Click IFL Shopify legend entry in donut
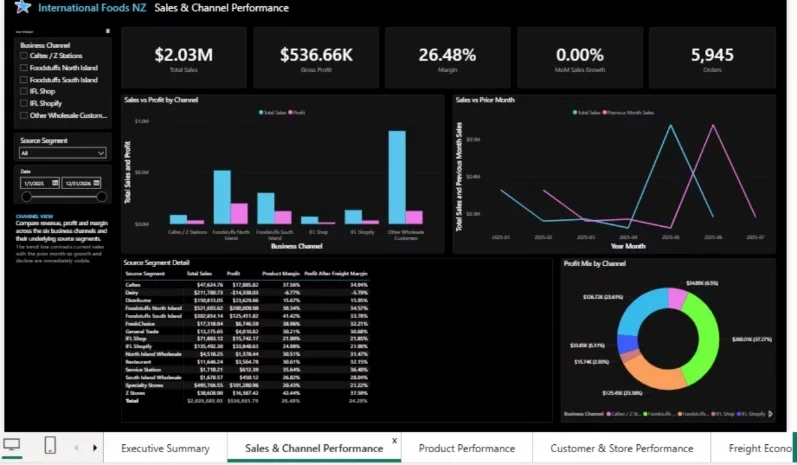 coord(751,414)
